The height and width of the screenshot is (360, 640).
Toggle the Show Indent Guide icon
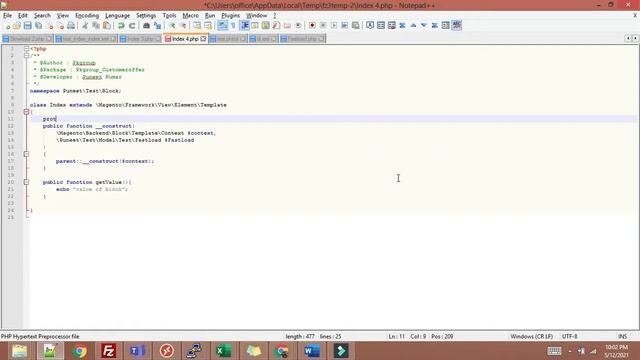244,26
